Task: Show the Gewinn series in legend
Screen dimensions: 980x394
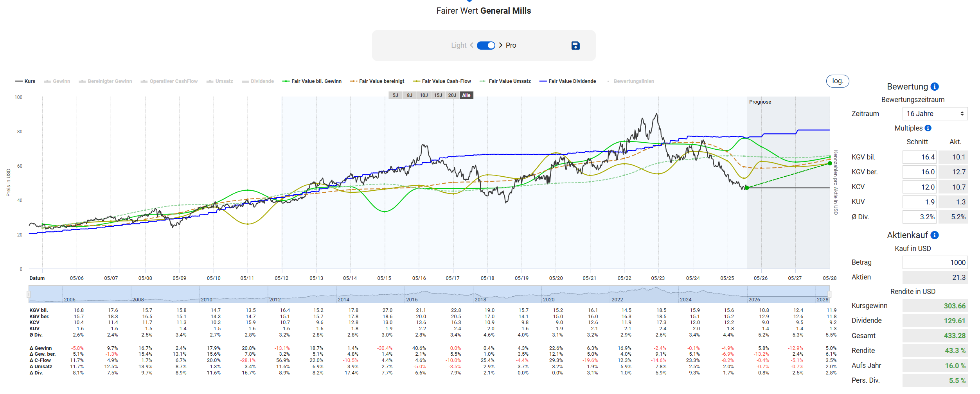Action: (x=57, y=81)
